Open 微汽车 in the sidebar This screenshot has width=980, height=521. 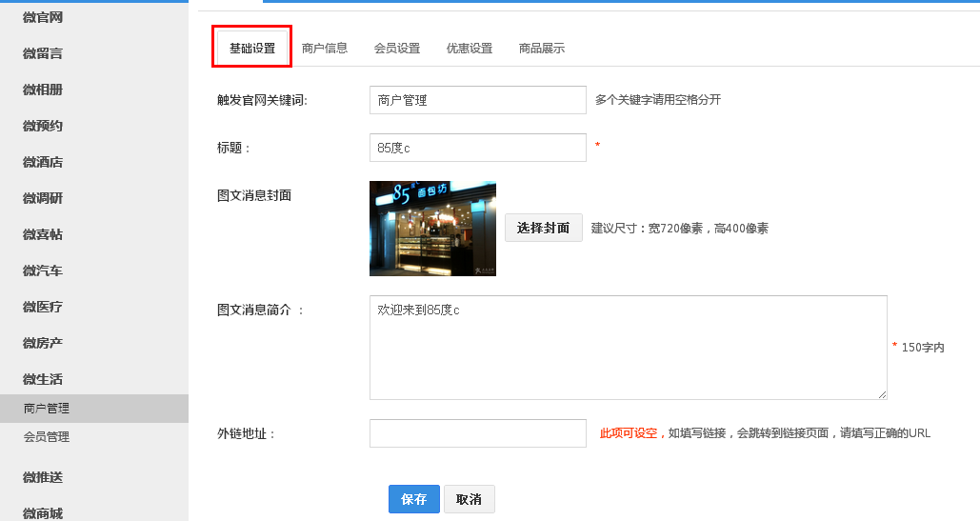coord(43,271)
